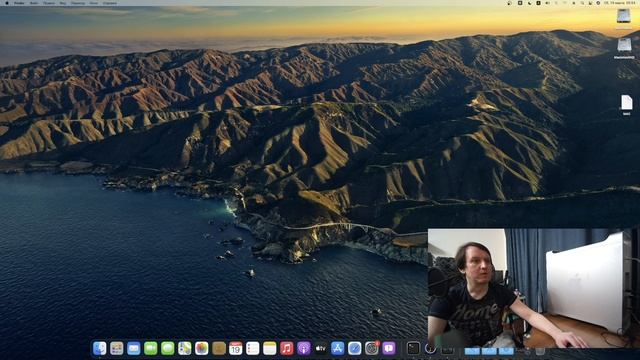Launch the Mail app from Dock
Viewport: 640px width, 360px height.
click(133, 348)
